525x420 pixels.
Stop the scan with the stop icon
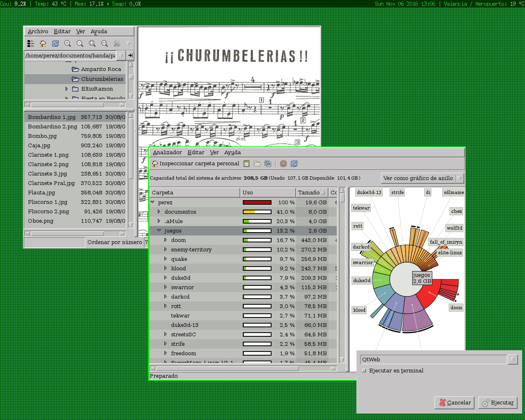[x=283, y=164]
